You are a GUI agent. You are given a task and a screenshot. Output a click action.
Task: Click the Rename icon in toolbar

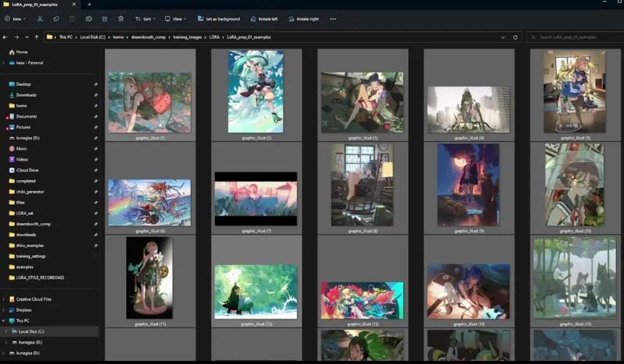(88, 19)
